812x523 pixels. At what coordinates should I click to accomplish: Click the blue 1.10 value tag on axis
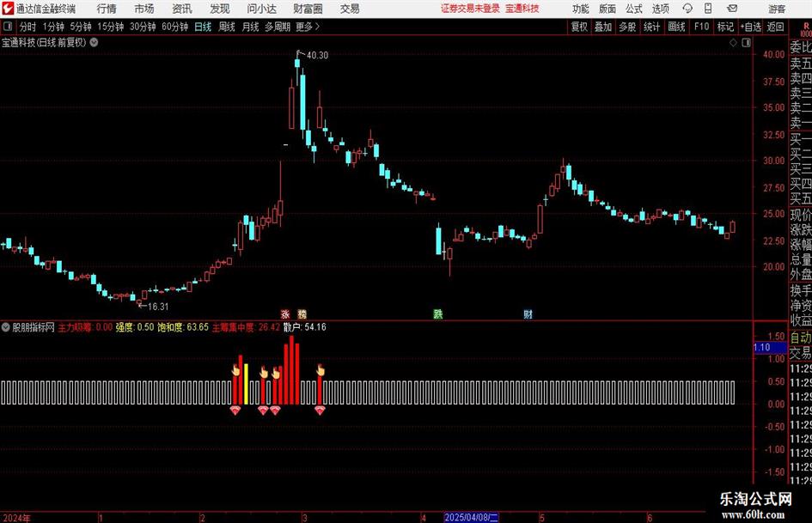tap(770, 348)
